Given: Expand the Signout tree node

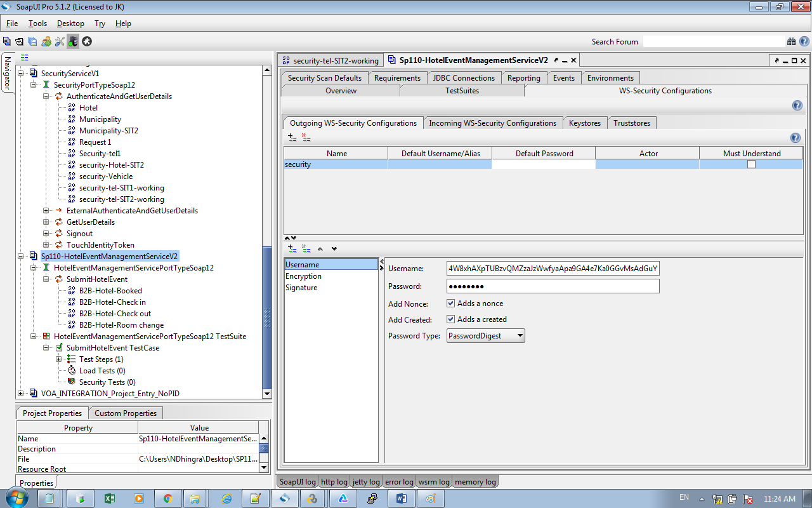Looking at the screenshot, I should click(46, 234).
